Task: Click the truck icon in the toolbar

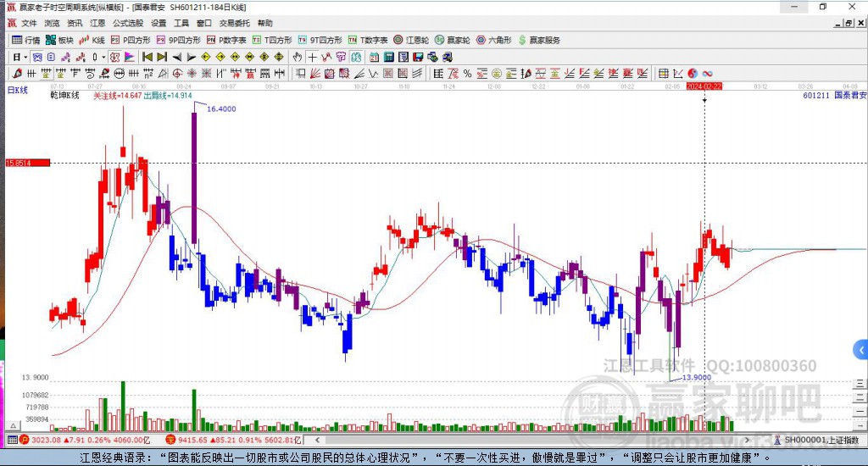Action: click(x=448, y=57)
